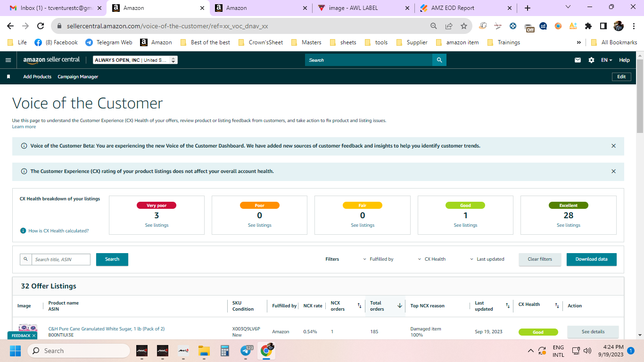The width and height of the screenshot is (644, 362).
Task: Expand the Fulfilled by filter
Action: point(378,259)
